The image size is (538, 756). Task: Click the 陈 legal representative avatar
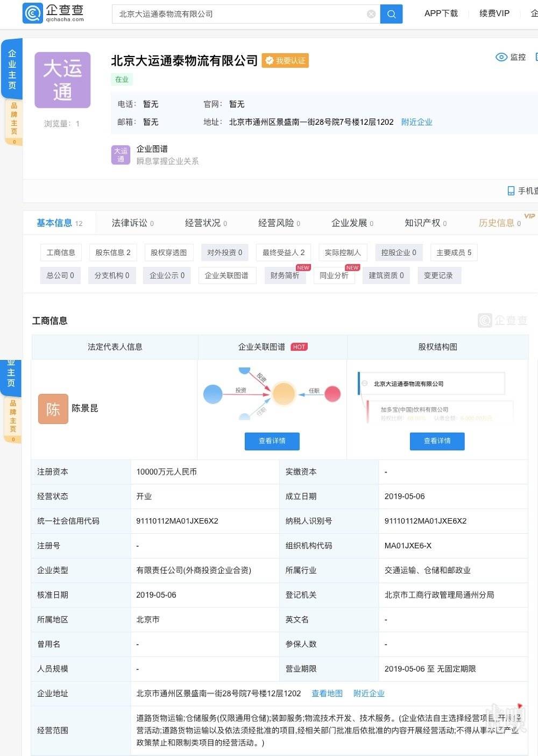click(53, 409)
